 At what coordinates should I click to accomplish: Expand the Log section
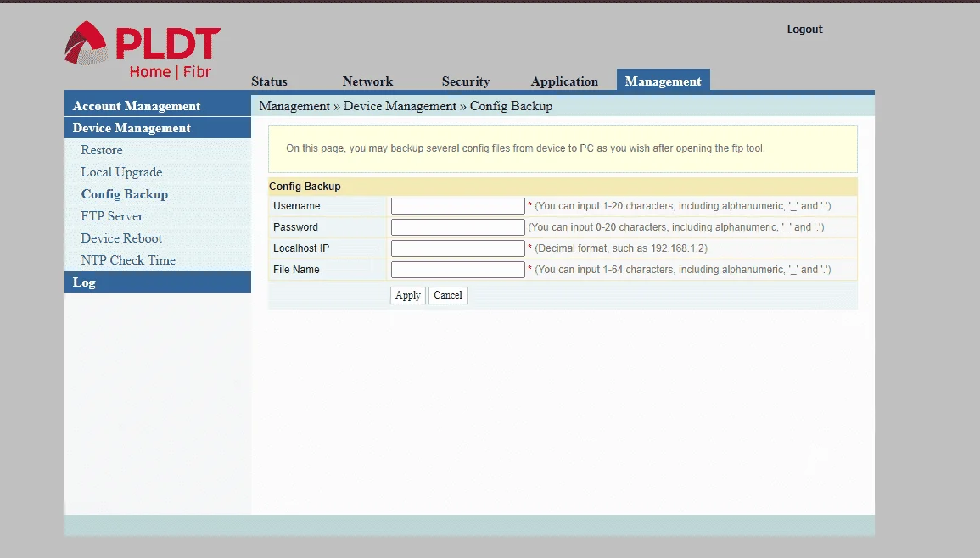pyautogui.click(x=158, y=282)
